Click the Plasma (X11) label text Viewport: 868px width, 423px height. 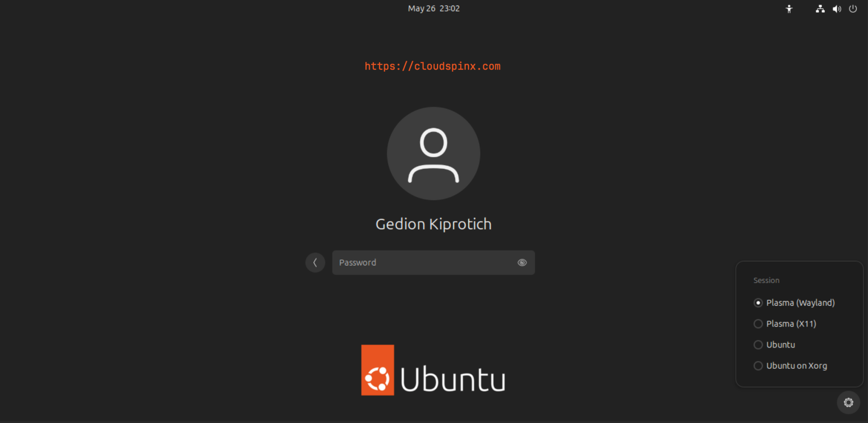pos(791,324)
